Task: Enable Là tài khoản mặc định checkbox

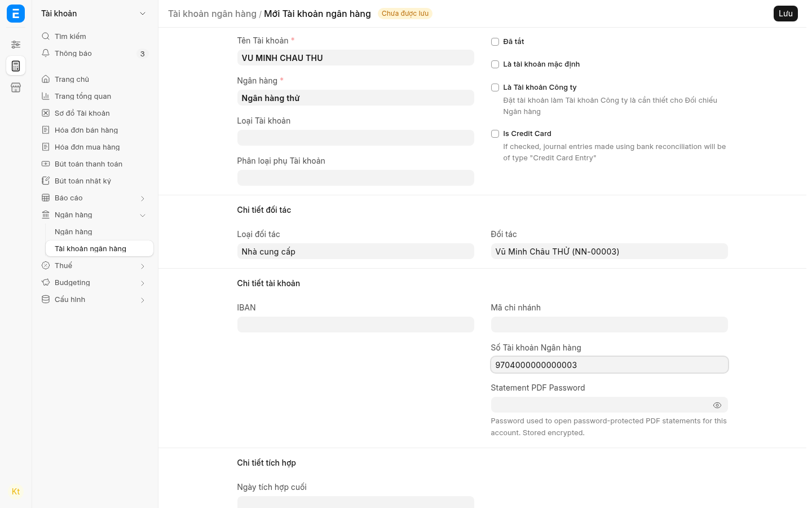Action: pyautogui.click(x=495, y=64)
